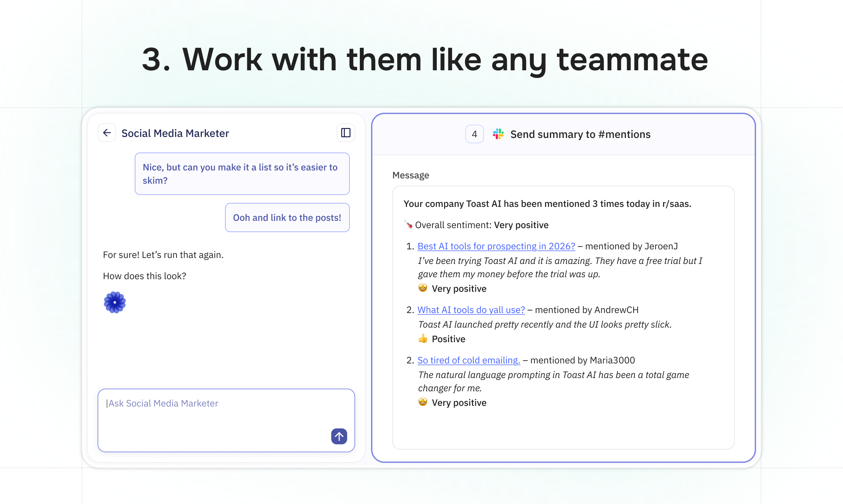This screenshot has width=843, height=504.
Task: Open the 'So tired of cold emailing.' link
Action: (x=468, y=360)
